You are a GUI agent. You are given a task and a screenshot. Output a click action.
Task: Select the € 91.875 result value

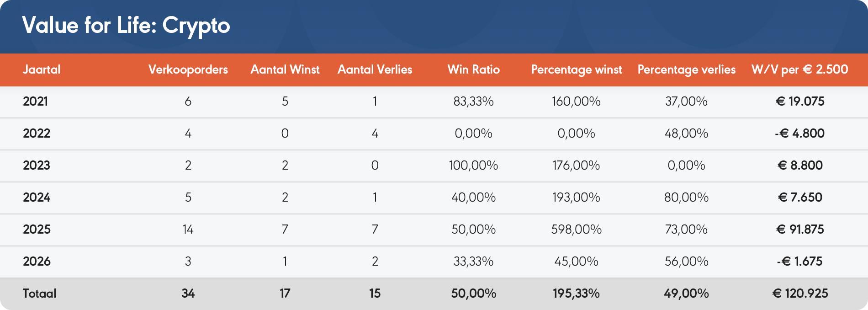point(800,230)
